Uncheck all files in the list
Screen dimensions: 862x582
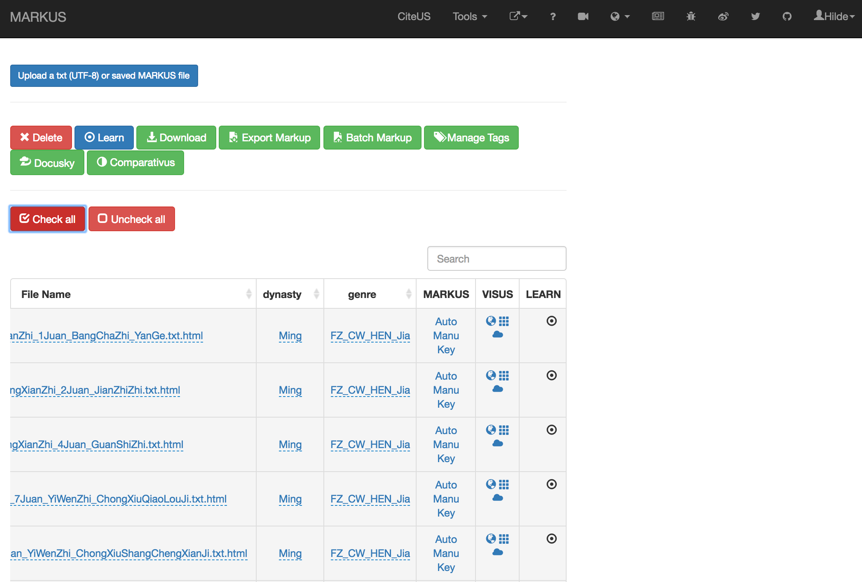point(131,219)
